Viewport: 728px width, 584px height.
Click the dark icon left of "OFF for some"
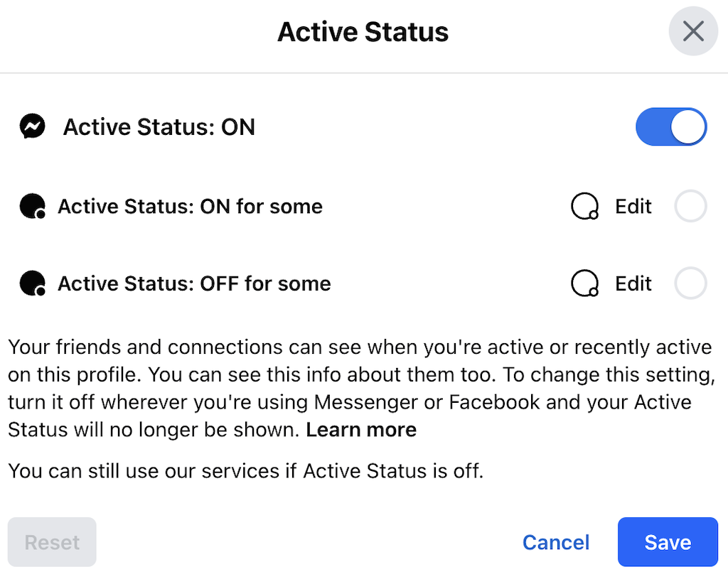click(33, 283)
